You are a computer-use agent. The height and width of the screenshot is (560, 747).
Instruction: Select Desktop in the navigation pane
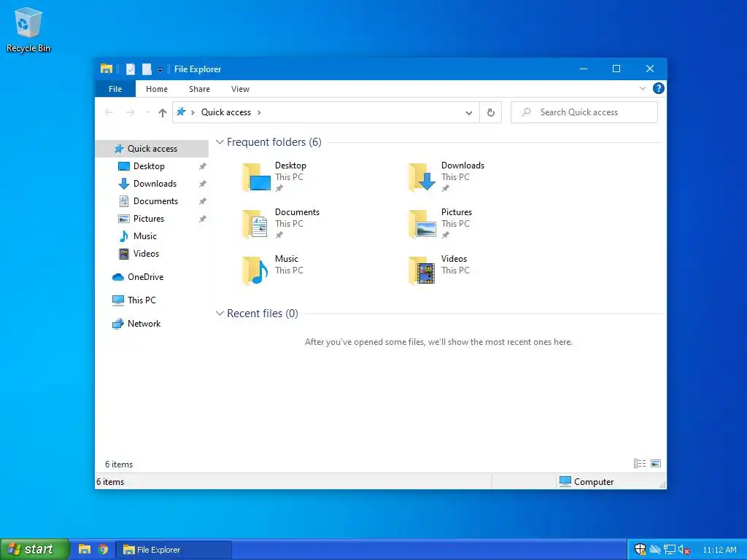tap(149, 166)
